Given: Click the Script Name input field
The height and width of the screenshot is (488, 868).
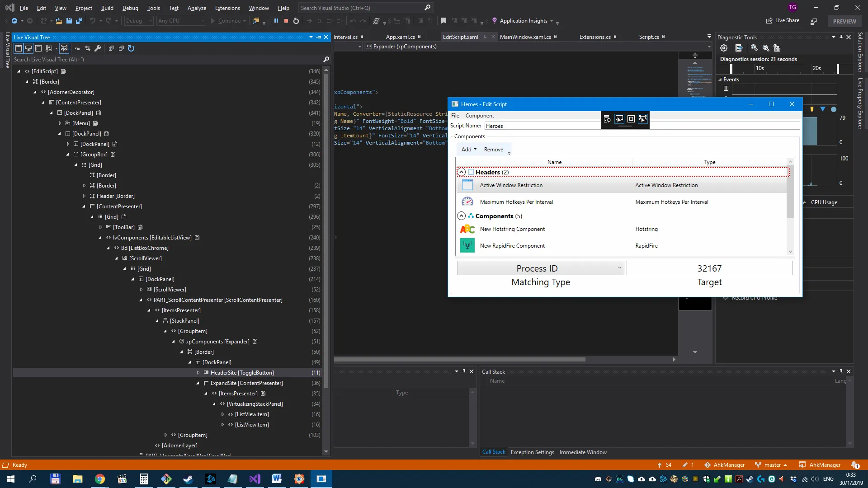Looking at the screenshot, I should click(542, 126).
